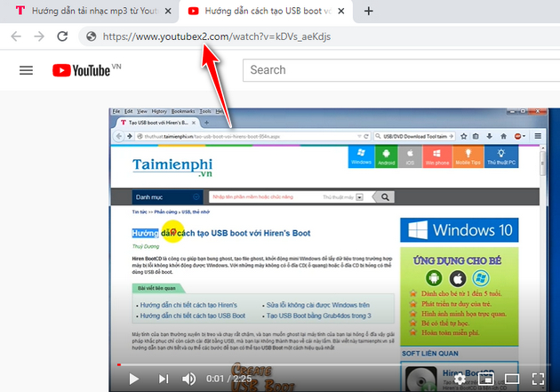This screenshot has height=392, width=560.
Task: Open the YouTube hamburger guide menu
Action: click(26, 70)
